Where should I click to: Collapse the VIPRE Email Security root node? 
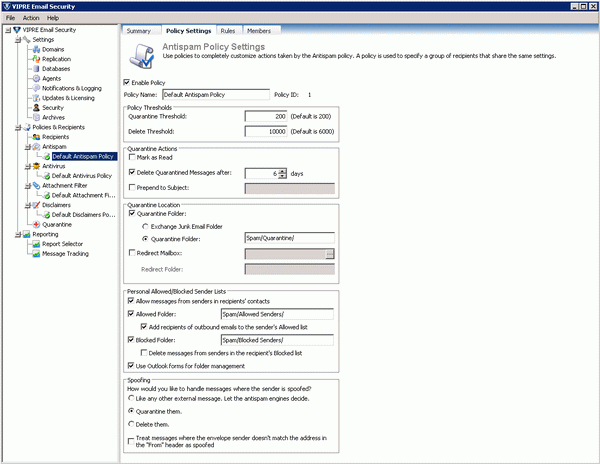8,30
